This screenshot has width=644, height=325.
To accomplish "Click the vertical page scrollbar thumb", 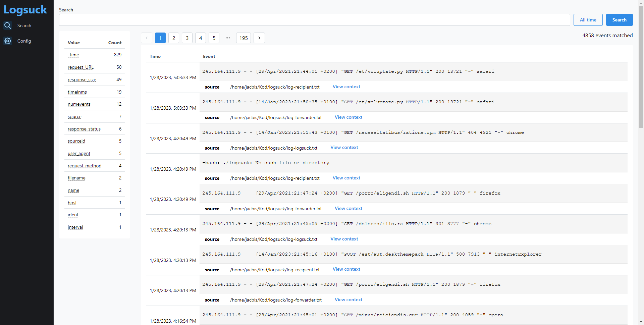I will (x=641, y=67).
